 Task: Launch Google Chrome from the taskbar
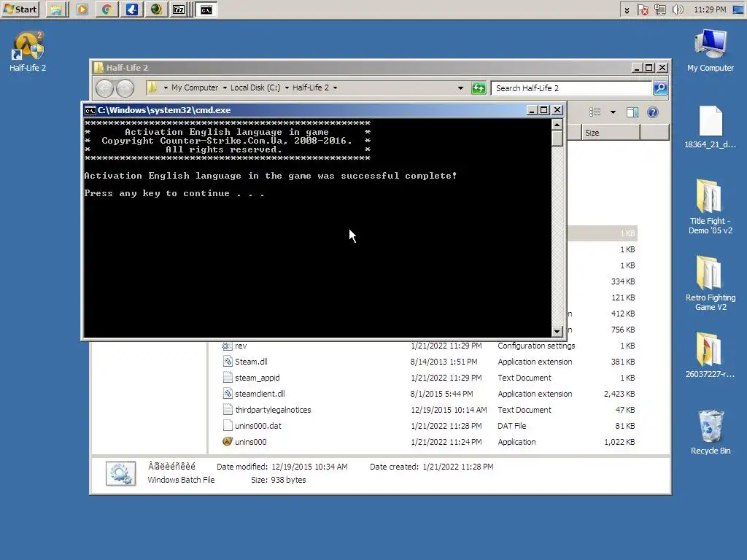[107, 9]
